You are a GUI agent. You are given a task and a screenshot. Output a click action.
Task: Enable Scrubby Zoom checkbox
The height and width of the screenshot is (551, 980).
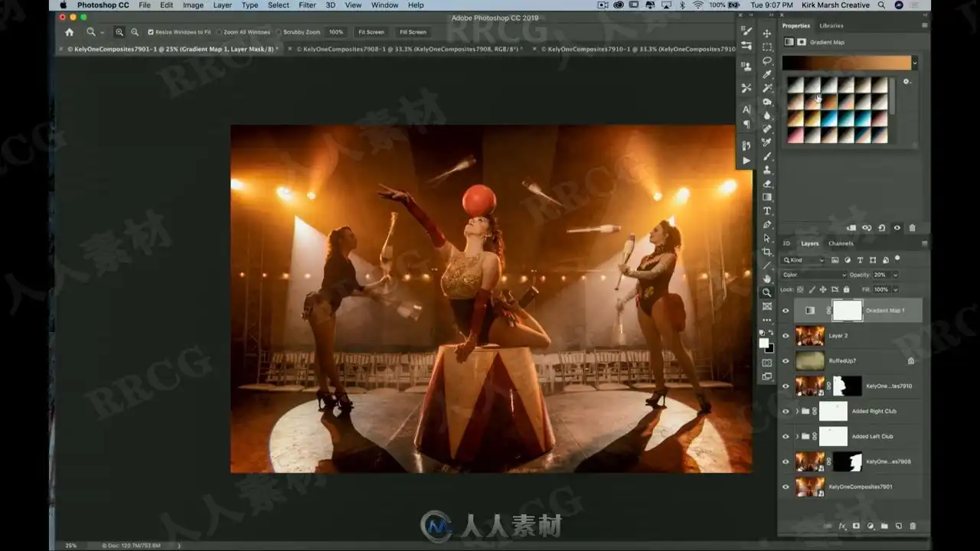pyautogui.click(x=279, y=32)
